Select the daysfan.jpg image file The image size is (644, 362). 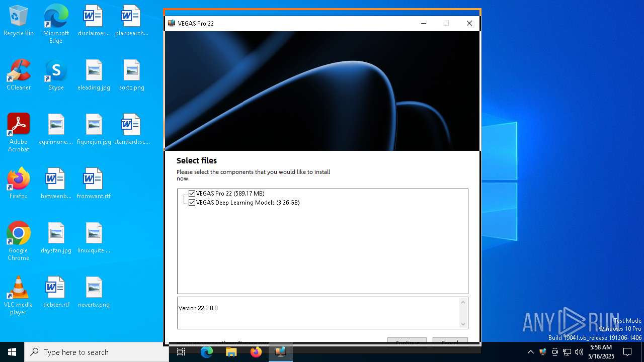pyautogui.click(x=56, y=238)
